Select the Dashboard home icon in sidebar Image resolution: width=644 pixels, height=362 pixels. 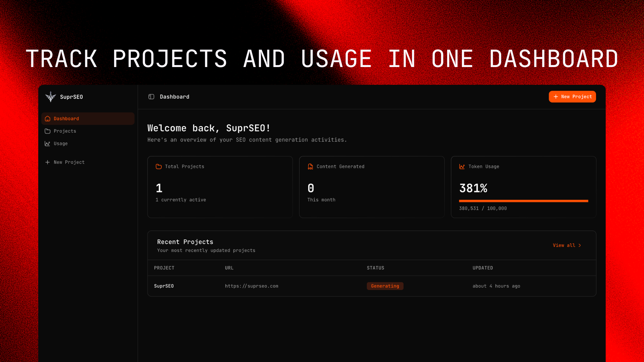pos(47,118)
